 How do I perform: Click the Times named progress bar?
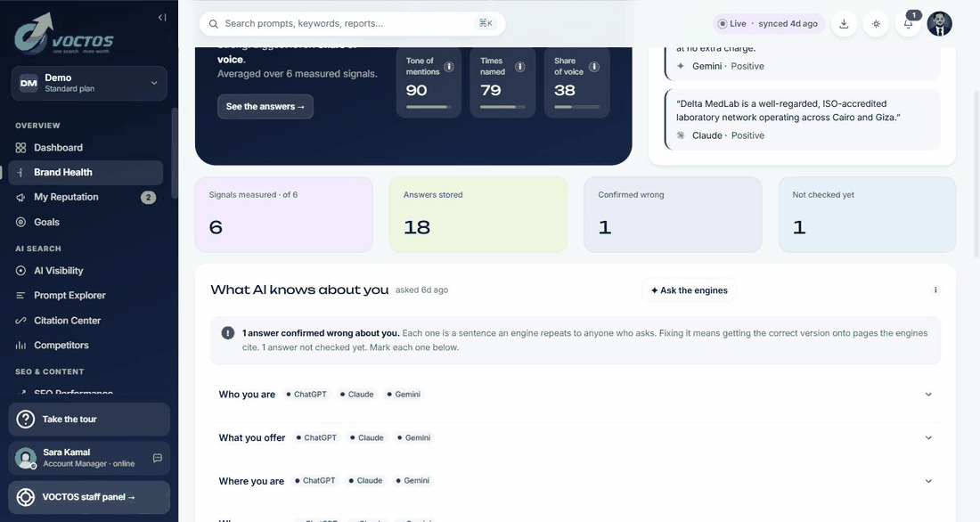click(502, 108)
